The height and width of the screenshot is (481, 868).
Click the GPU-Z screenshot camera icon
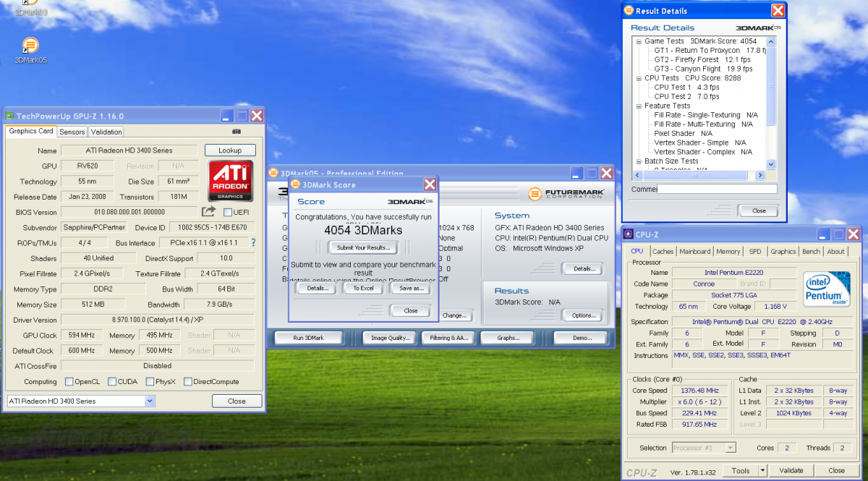[x=236, y=132]
